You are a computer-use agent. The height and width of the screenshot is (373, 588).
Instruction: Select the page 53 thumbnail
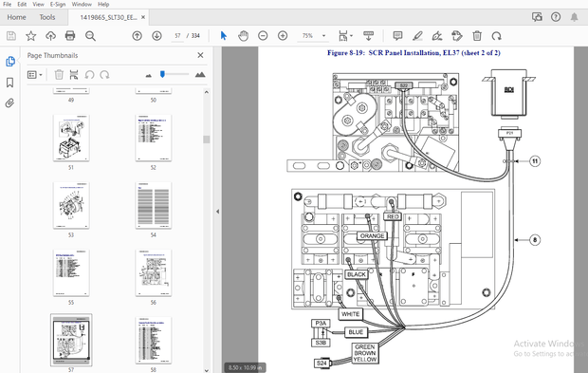click(71, 205)
